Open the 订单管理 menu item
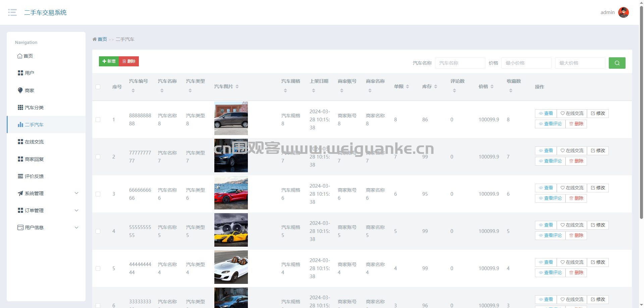The height and width of the screenshot is (308, 644). coord(46,210)
